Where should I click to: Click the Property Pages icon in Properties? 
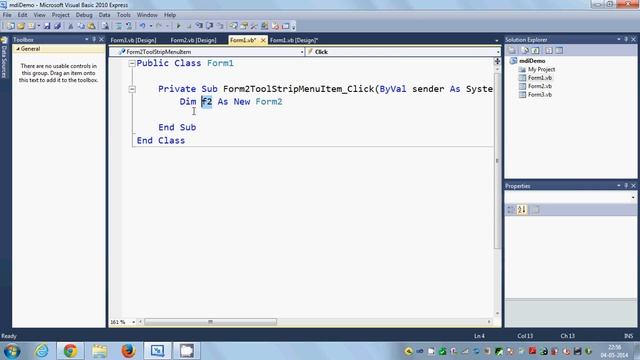[535, 210]
